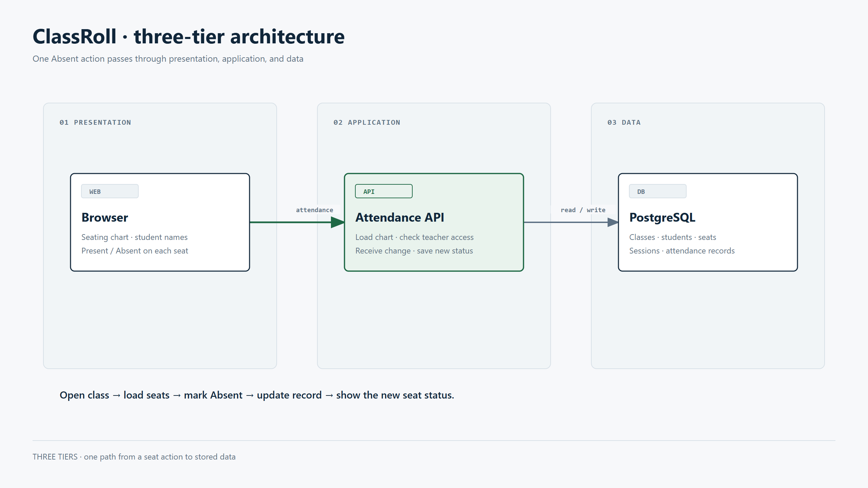The image size is (868, 488).
Task: Click the DB tag badge
Action: 657,191
